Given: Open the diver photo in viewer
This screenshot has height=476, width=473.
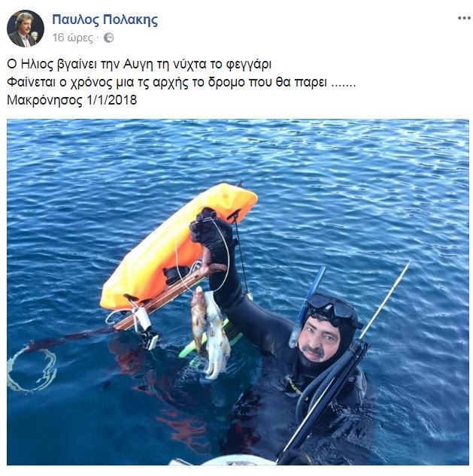Looking at the screenshot, I should tap(238, 292).
